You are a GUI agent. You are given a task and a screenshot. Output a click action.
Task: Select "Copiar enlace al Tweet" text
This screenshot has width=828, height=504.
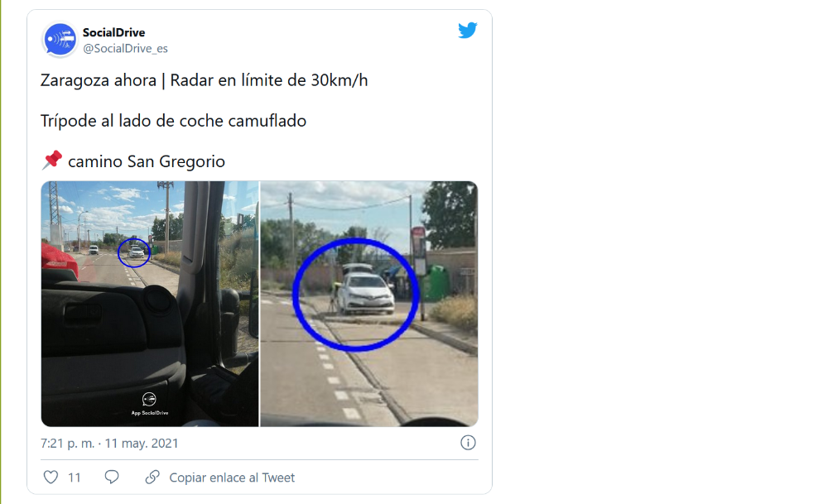(x=232, y=478)
